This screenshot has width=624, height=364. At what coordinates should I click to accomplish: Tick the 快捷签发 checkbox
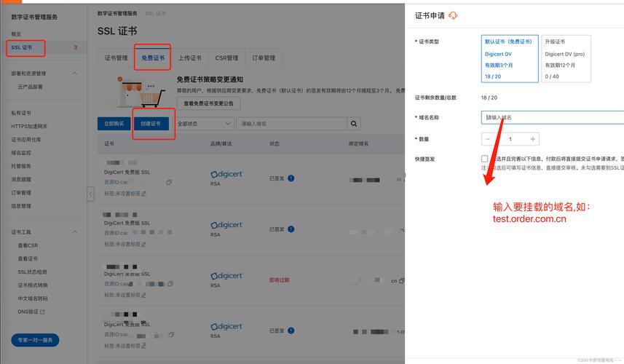tap(484, 159)
